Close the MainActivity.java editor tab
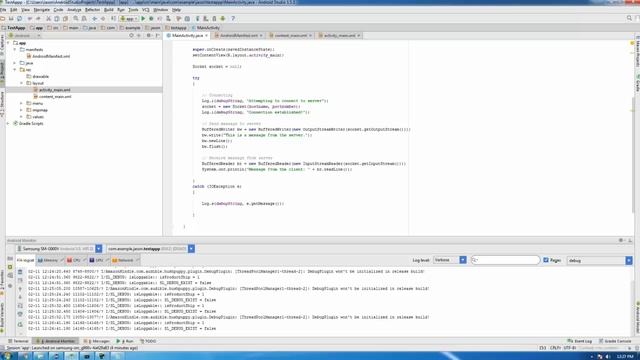 pos(207,36)
